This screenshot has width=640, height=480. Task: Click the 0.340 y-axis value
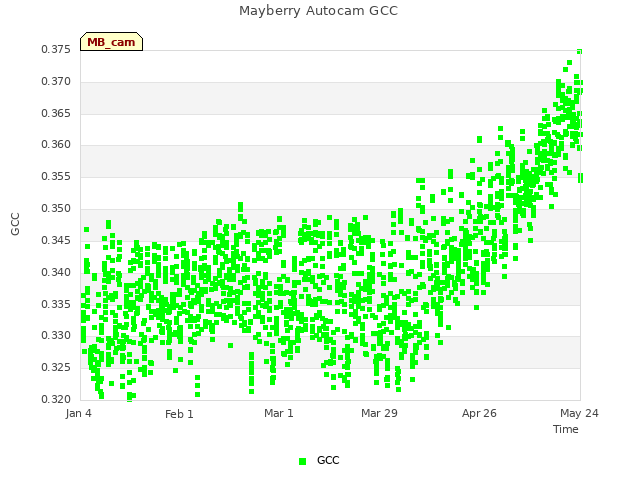56,272
